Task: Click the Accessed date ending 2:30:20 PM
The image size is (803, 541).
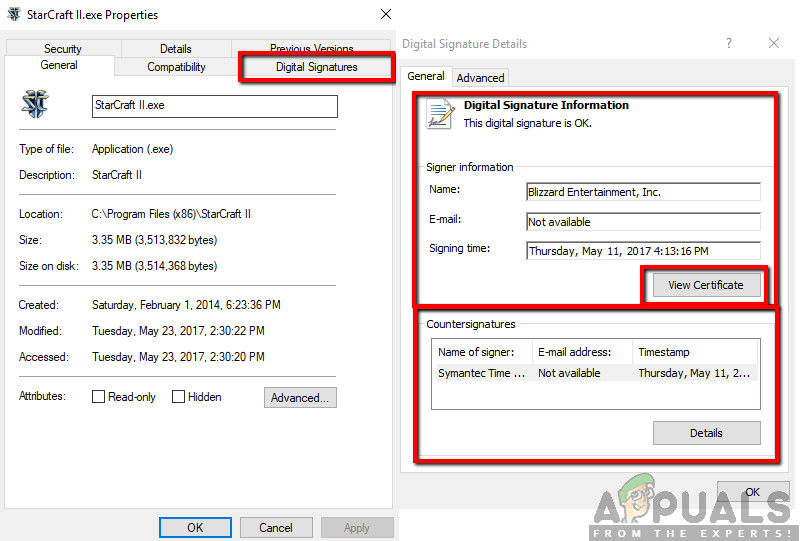Action: pyautogui.click(x=178, y=357)
